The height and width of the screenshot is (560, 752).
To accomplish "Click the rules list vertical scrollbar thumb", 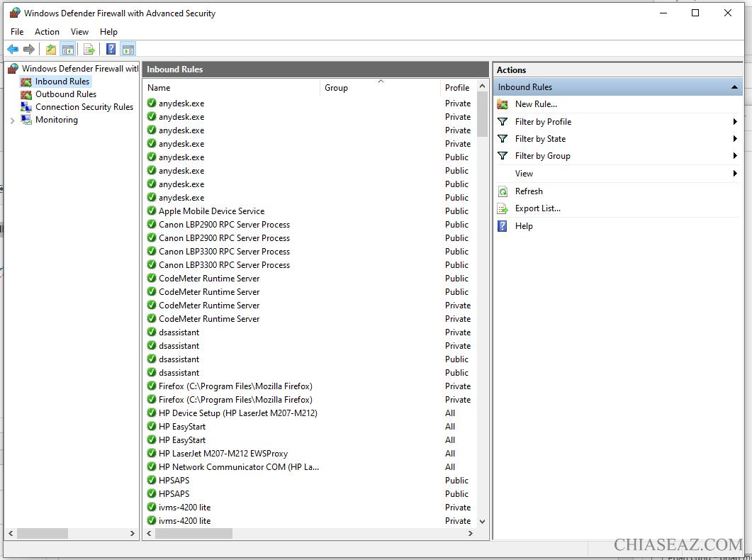I will point(483,115).
